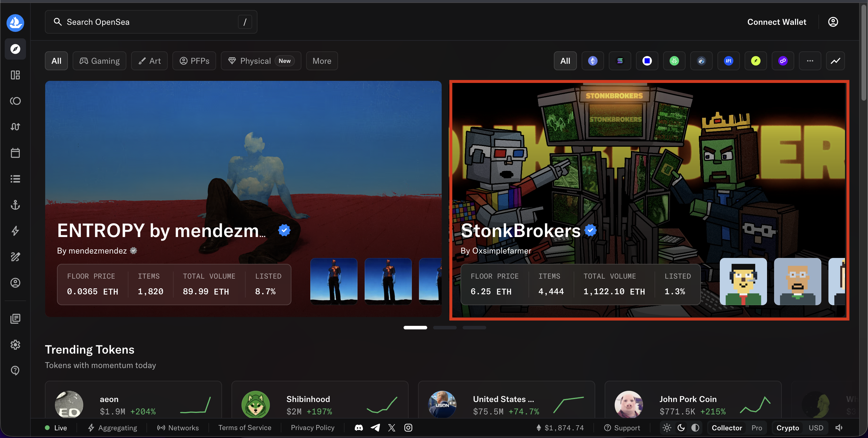Select the Gaming category tab

(x=99, y=61)
